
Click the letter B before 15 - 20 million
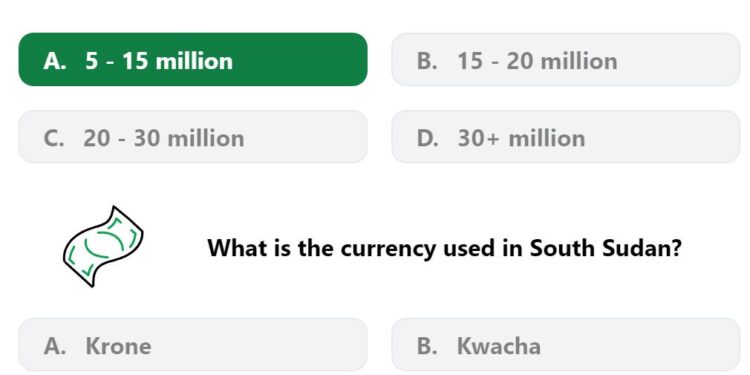[427, 61]
